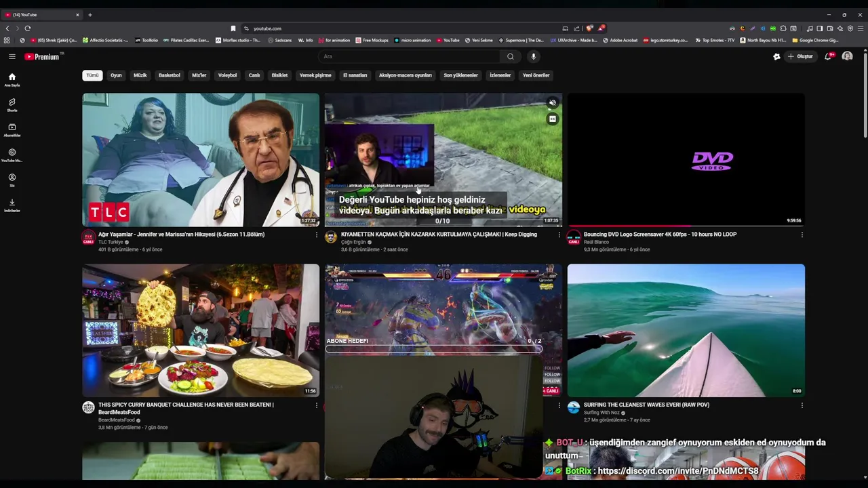Open Çağrı Ergün channel avatar
Image resolution: width=868 pixels, height=488 pixels.
(x=331, y=237)
